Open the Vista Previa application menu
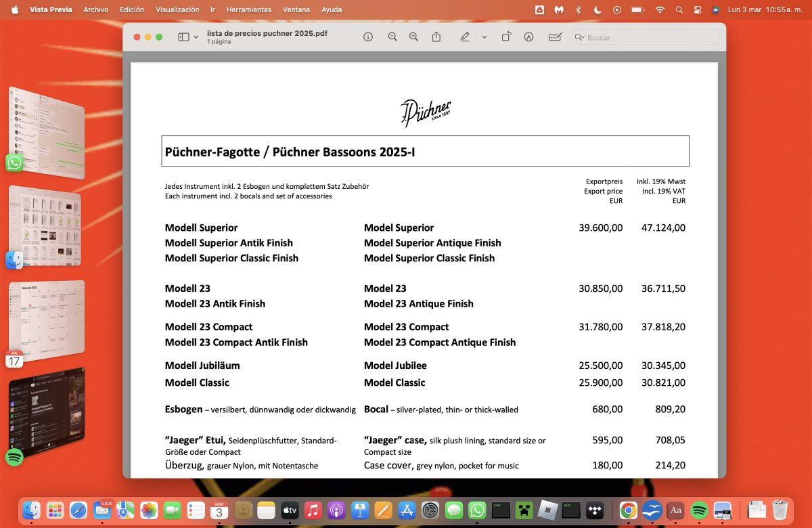Image resolution: width=812 pixels, height=528 pixels. (51, 9)
